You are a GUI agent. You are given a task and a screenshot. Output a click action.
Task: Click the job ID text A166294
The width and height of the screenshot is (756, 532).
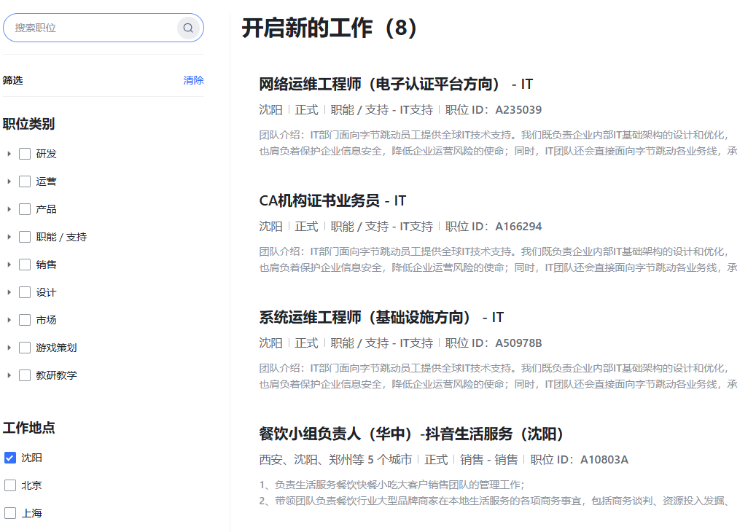point(518,227)
